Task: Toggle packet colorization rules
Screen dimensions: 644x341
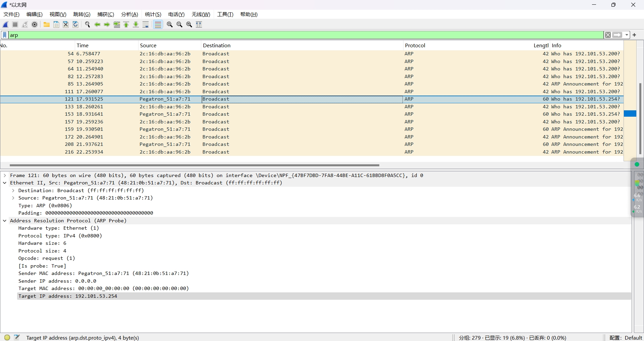Action: [158, 24]
